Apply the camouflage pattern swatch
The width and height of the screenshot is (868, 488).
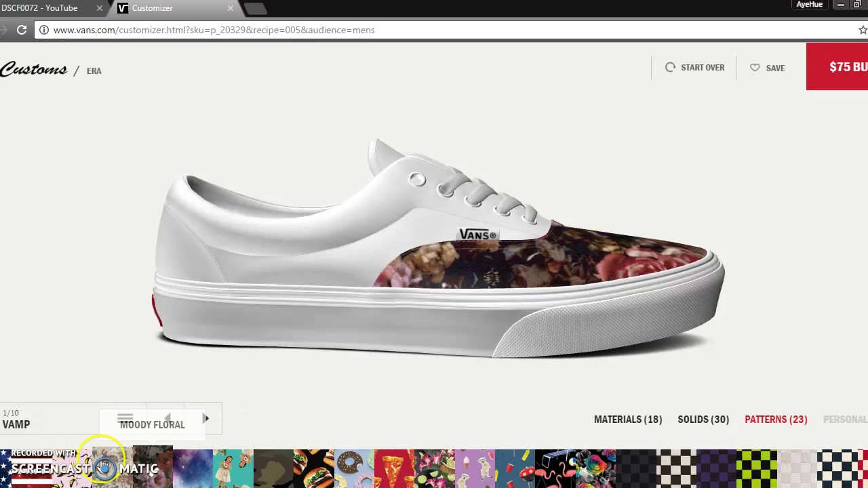[273, 468]
